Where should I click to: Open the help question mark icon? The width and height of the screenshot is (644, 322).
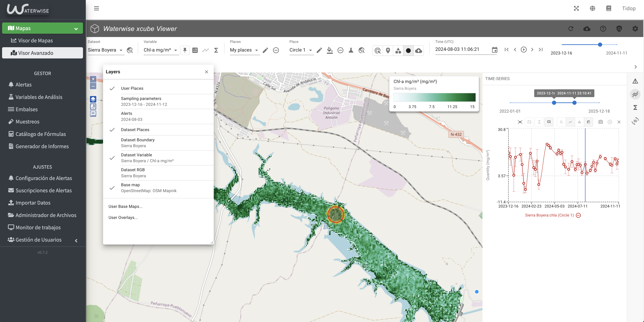pyautogui.click(x=603, y=29)
